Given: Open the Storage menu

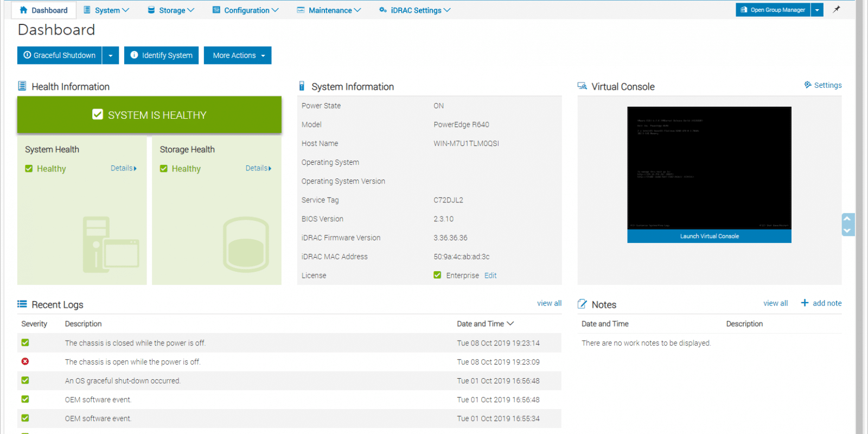Looking at the screenshot, I should coord(171,10).
